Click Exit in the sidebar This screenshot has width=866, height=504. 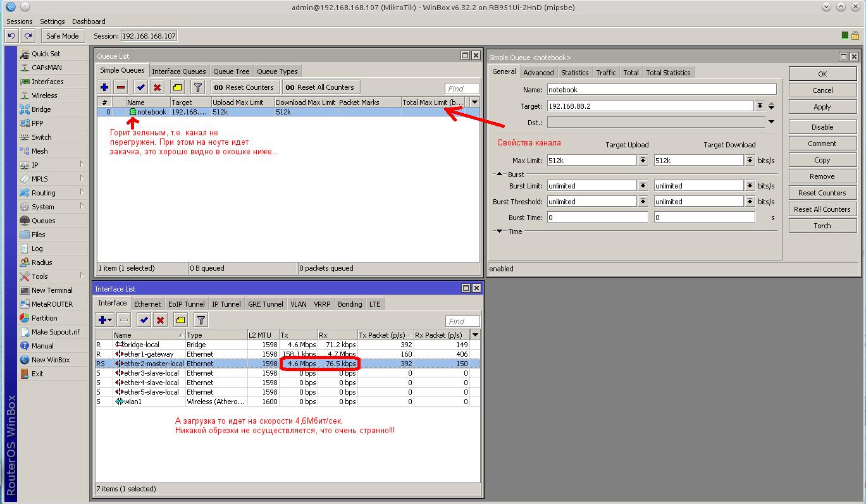pos(37,374)
